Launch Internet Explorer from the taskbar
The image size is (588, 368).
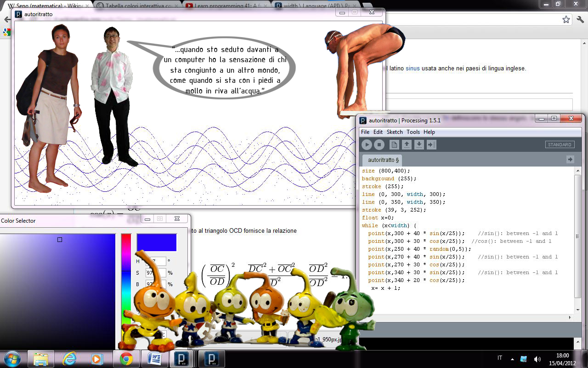click(x=69, y=359)
